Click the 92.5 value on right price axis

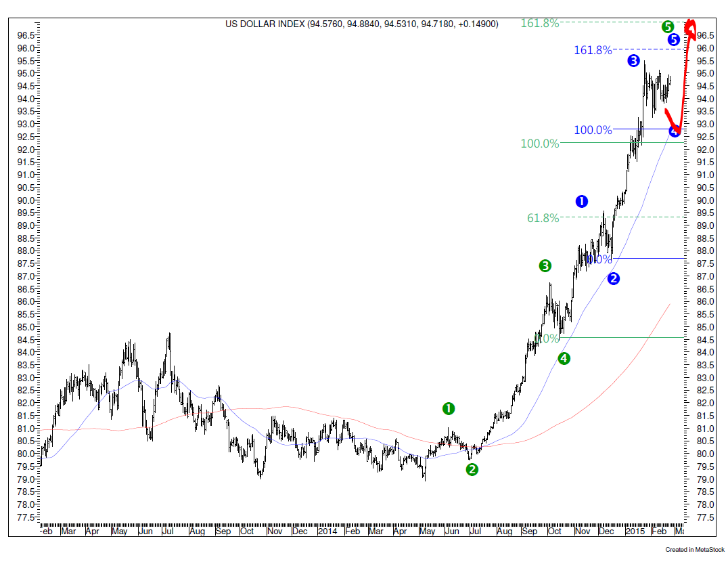point(705,137)
